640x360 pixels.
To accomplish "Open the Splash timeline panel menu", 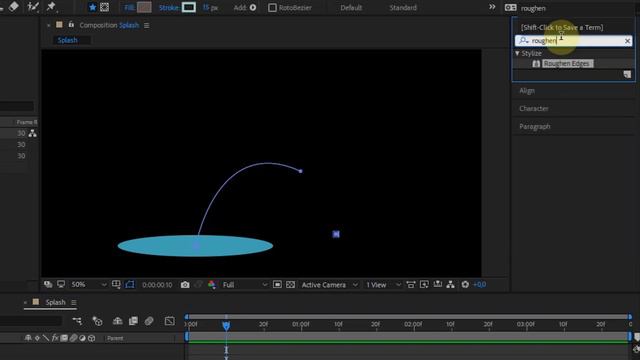I will [74, 302].
